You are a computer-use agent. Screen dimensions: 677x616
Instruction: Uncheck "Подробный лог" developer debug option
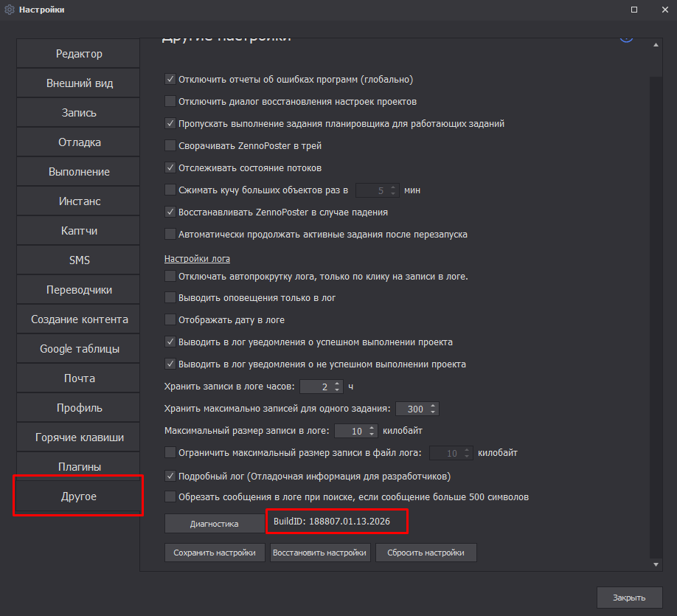[x=170, y=476]
